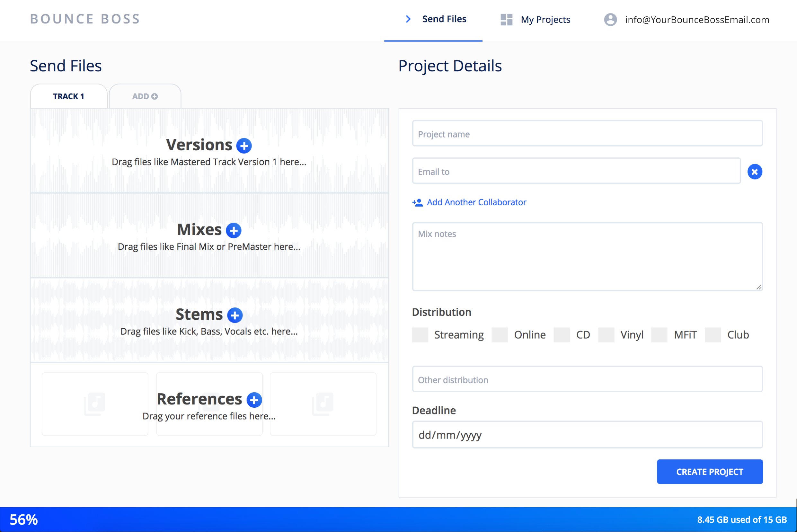Check the Vinyl distribution option
The image size is (797, 532).
pyautogui.click(x=606, y=335)
